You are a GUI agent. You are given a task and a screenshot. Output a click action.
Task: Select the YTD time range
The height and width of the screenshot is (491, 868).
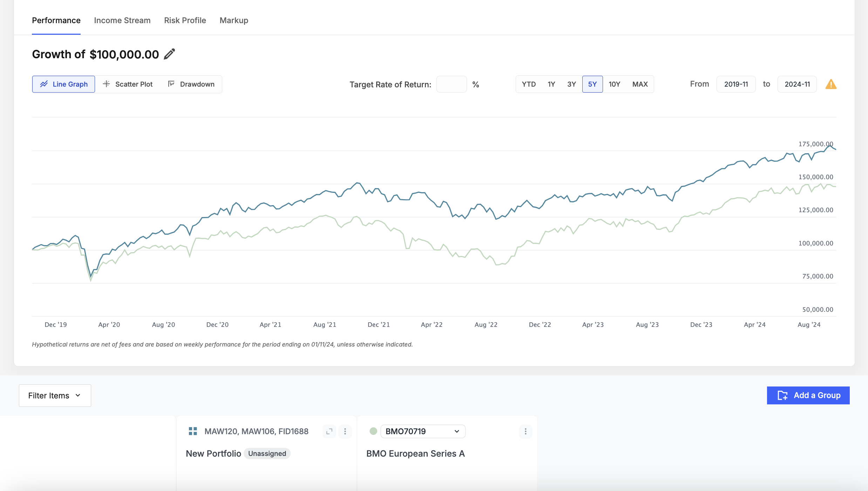(529, 84)
